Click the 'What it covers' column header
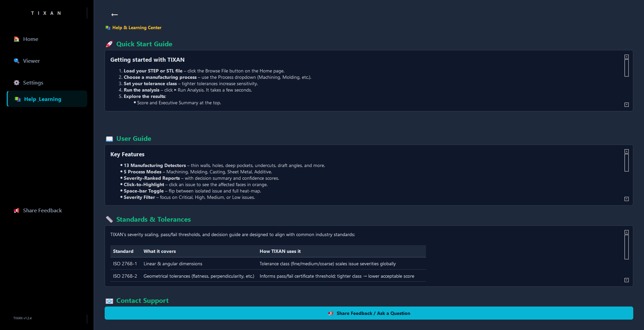 click(x=160, y=252)
